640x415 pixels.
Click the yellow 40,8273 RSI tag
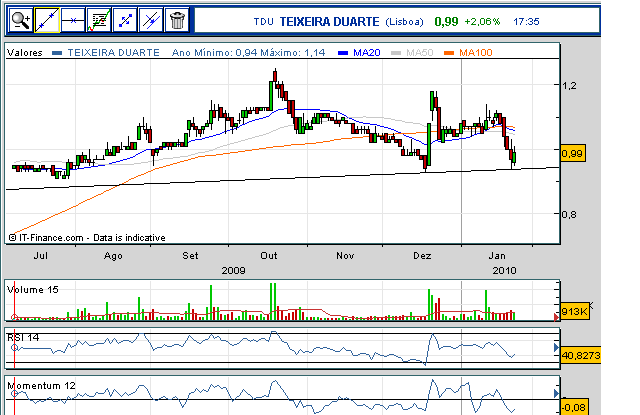(580, 355)
